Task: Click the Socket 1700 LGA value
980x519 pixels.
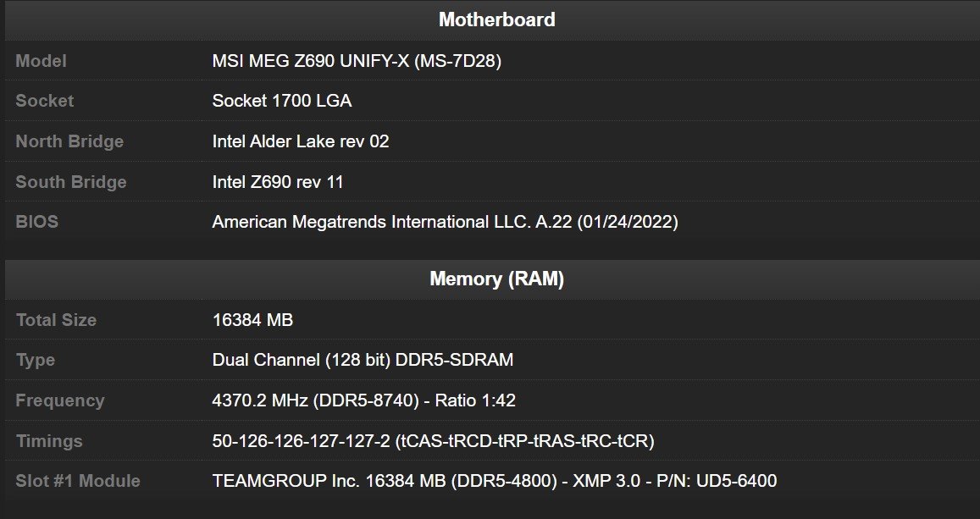Action: (x=282, y=101)
